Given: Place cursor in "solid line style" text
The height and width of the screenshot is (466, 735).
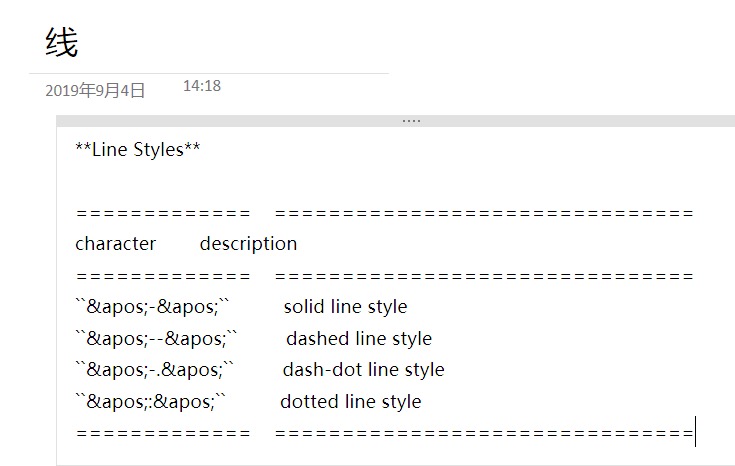Looking at the screenshot, I should point(345,307).
